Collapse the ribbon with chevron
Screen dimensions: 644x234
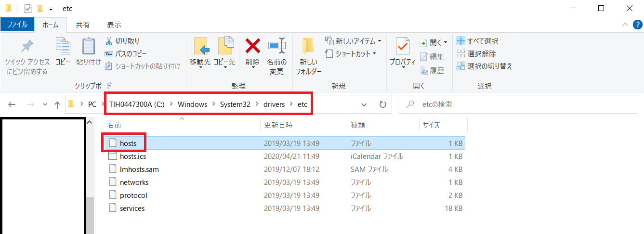click(x=625, y=25)
